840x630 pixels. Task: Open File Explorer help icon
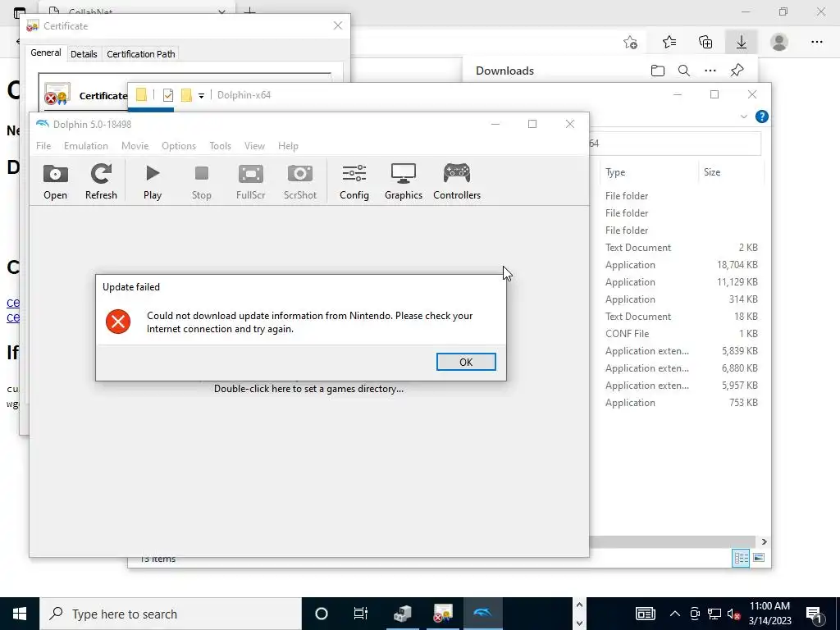[762, 116]
